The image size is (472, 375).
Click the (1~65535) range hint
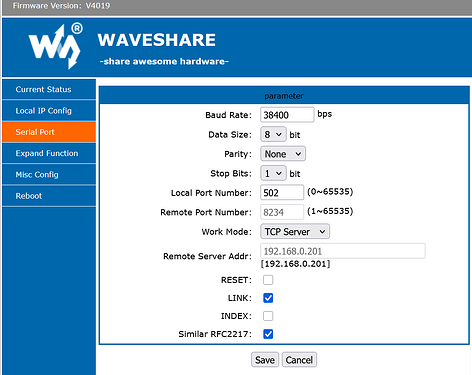click(x=330, y=211)
